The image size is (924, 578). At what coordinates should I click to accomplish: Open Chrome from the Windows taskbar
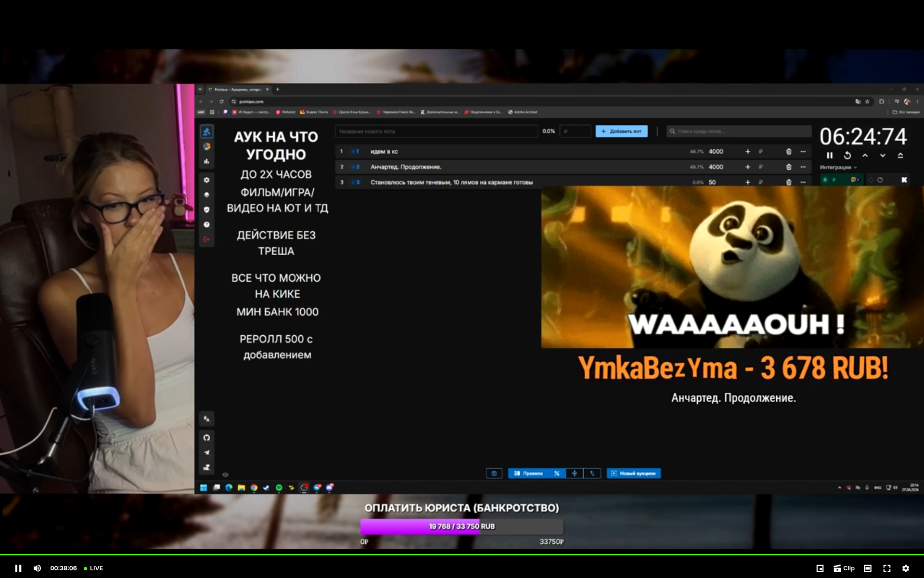click(x=254, y=487)
